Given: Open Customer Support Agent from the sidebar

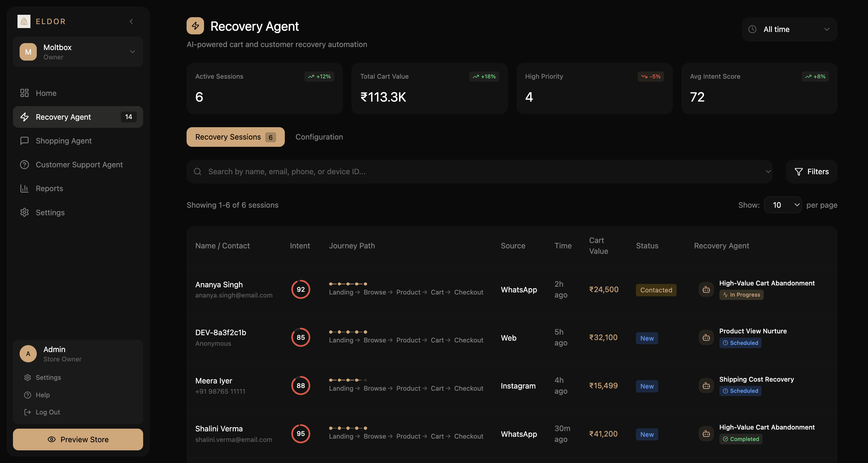Looking at the screenshot, I should coord(79,165).
